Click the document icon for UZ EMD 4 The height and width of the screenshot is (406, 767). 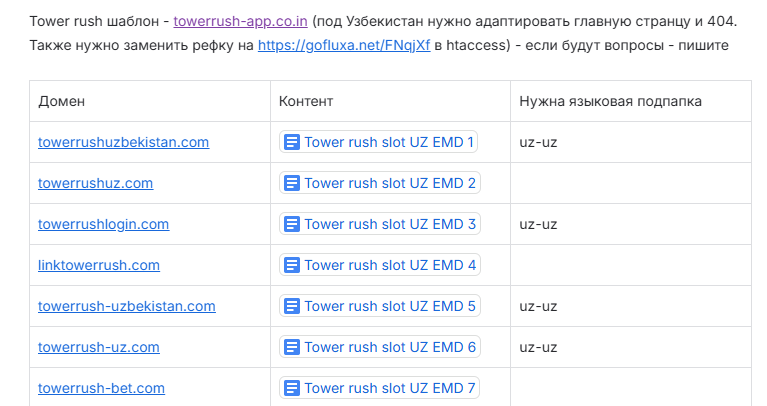click(292, 266)
